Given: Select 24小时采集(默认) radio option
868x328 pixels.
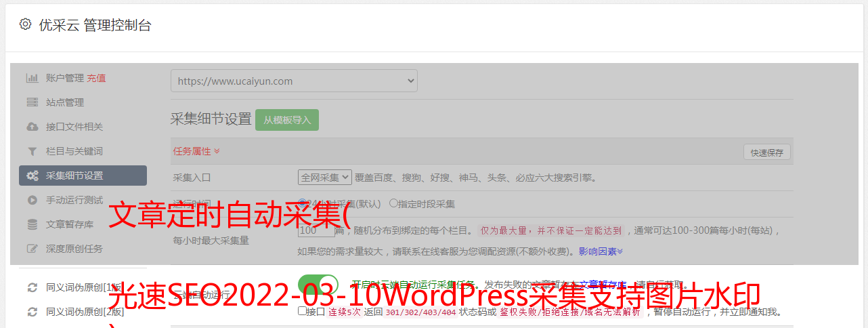Looking at the screenshot, I should pyautogui.click(x=303, y=203).
